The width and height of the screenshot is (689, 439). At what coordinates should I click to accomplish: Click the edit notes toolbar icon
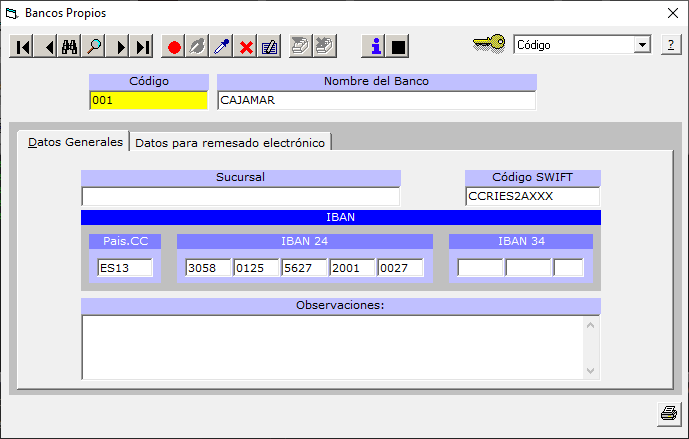point(270,47)
